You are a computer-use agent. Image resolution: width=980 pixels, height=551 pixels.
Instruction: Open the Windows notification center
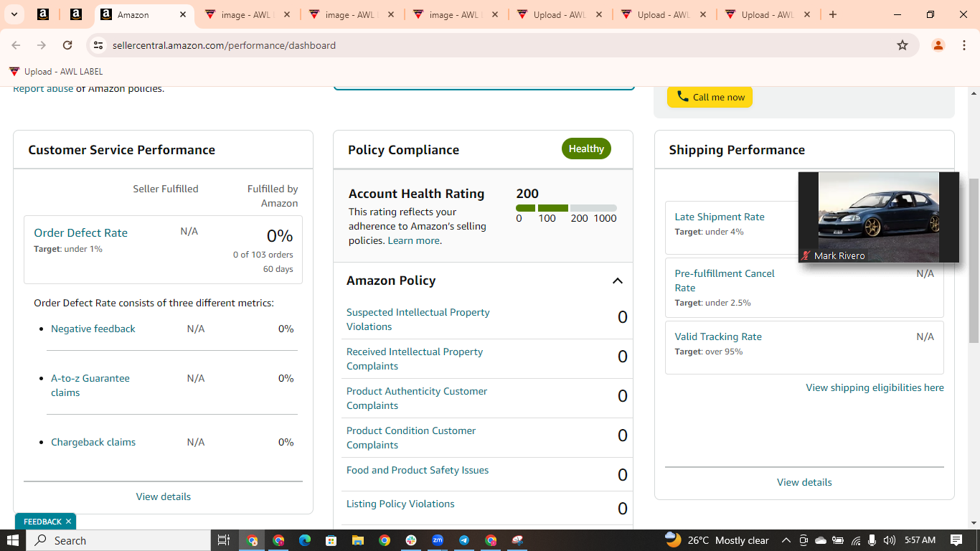[x=956, y=540]
